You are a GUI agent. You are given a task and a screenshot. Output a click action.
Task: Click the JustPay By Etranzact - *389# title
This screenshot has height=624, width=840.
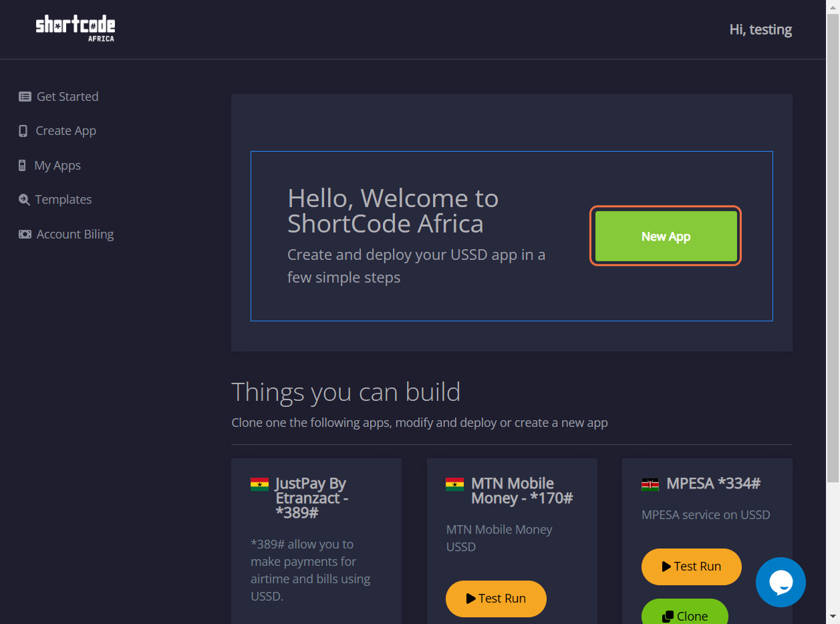click(311, 498)
